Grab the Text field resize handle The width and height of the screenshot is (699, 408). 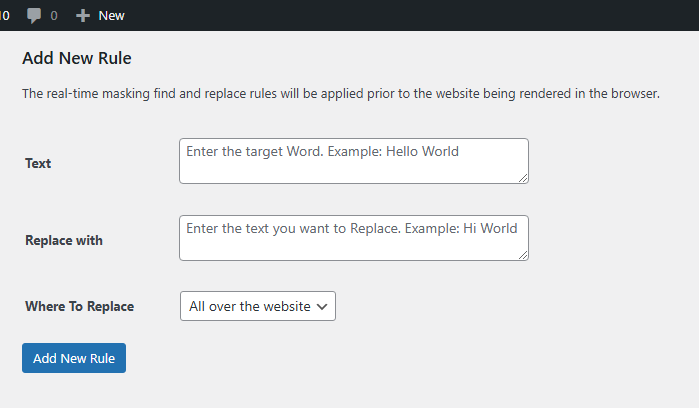pos(522,178)
